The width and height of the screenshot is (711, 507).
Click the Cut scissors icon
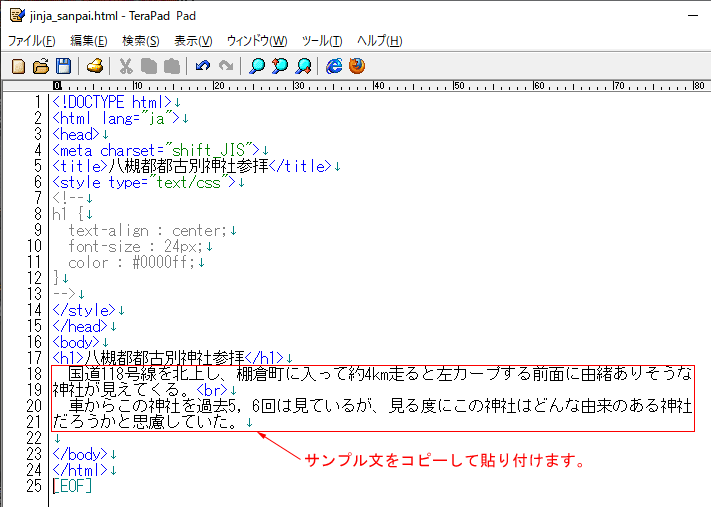[126, 66]
